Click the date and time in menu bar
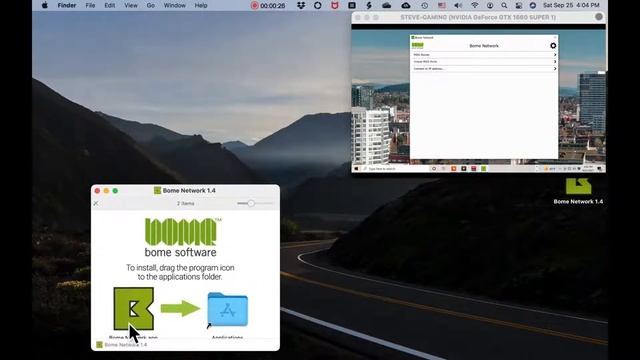 pos(571,5)
